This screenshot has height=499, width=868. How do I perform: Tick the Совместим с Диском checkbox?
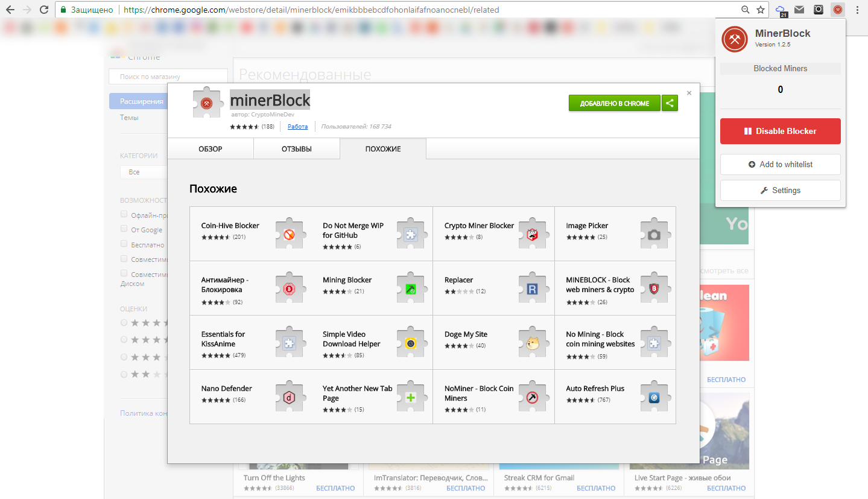coord(124,273)
